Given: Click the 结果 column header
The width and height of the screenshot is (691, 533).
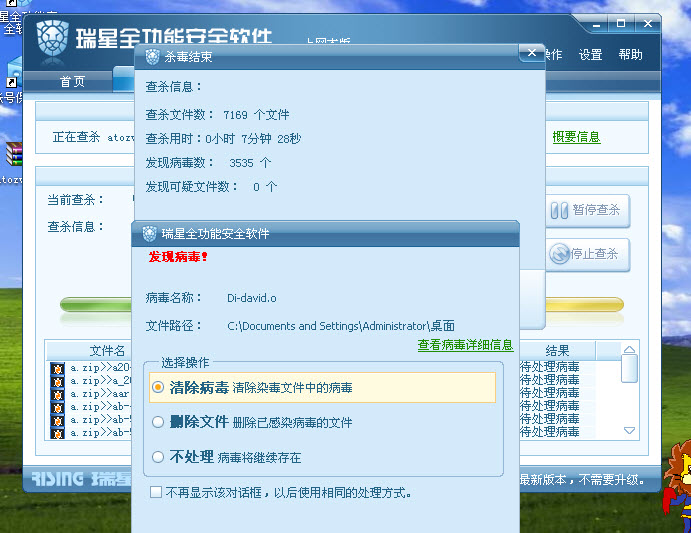Looking at the screenshot, I should pos(557,351).
